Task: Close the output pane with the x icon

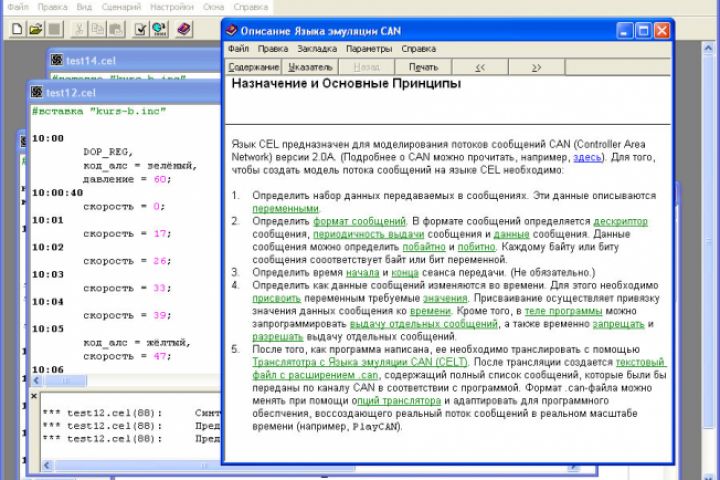Action: (34, 395)
